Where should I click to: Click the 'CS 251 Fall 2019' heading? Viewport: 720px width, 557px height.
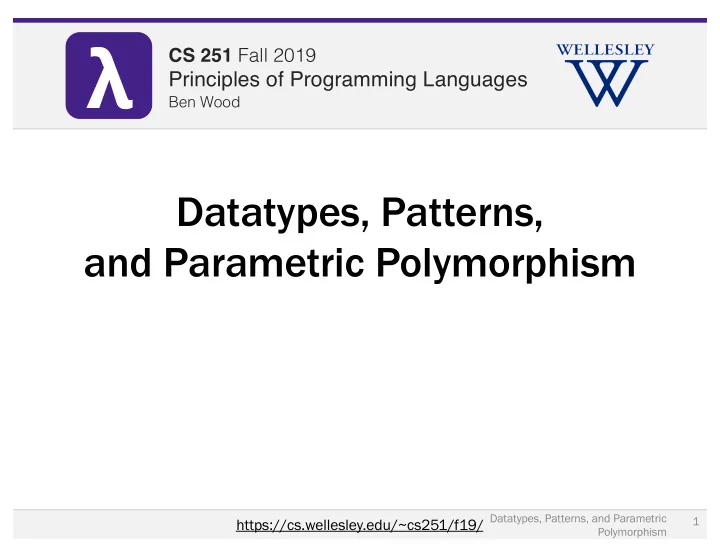[242, 55]
